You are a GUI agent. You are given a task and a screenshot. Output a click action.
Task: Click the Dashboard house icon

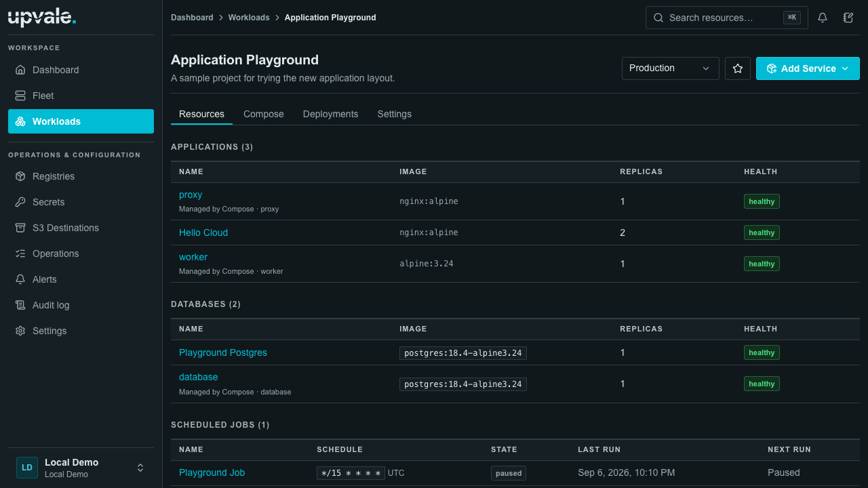coord(20,70)
